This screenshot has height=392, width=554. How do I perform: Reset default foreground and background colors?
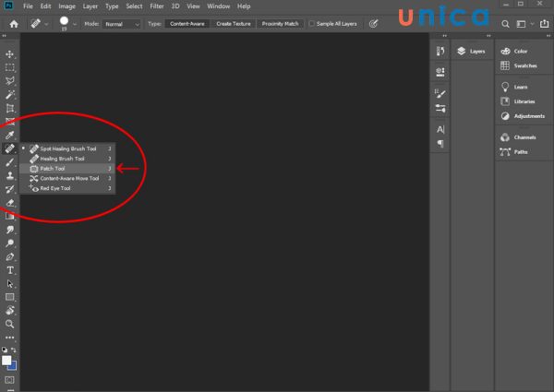coord(5,350)
